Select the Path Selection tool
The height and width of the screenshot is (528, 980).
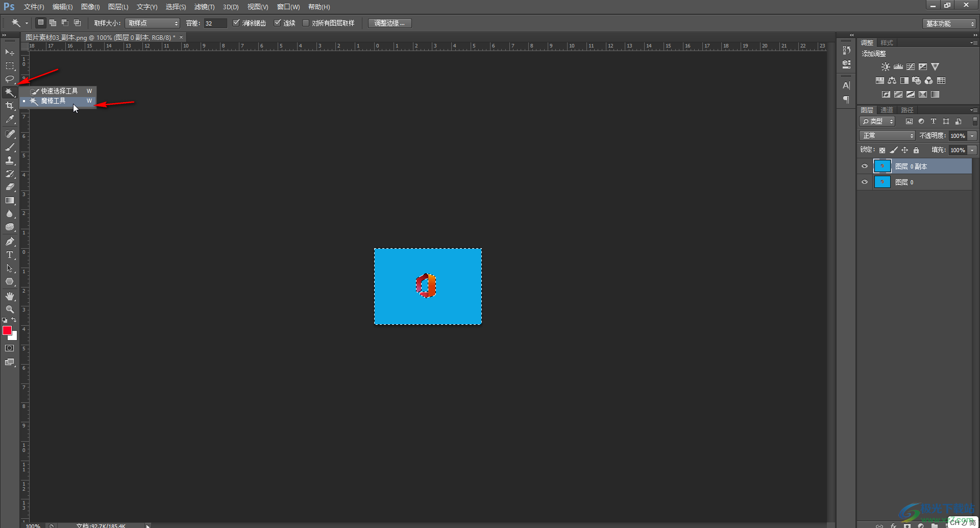click(x=10, y=268)
